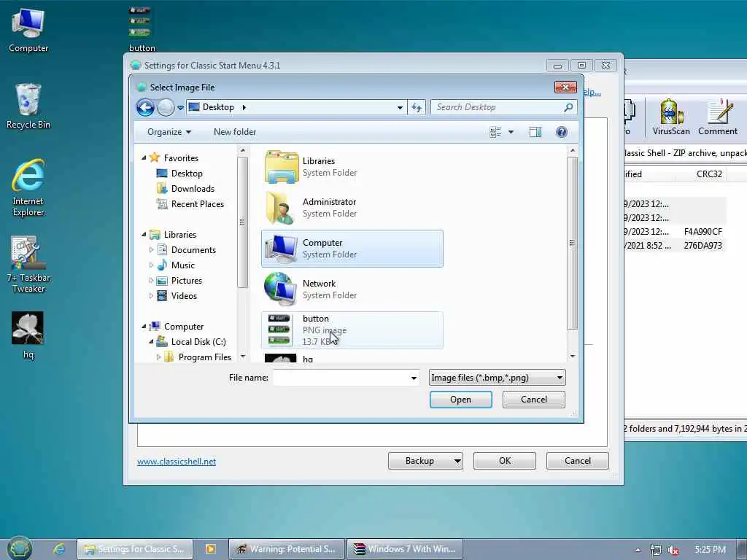Cancel the Classic Start Menu settings
The height and width of the screenshot is (560, 747).
[578, 461]
